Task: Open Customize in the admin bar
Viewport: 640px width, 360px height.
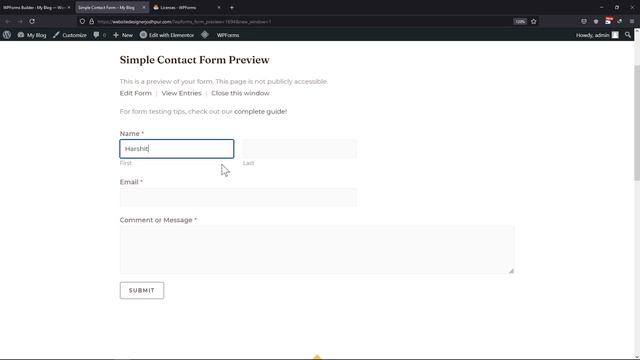Action: [x=70, y=35]
